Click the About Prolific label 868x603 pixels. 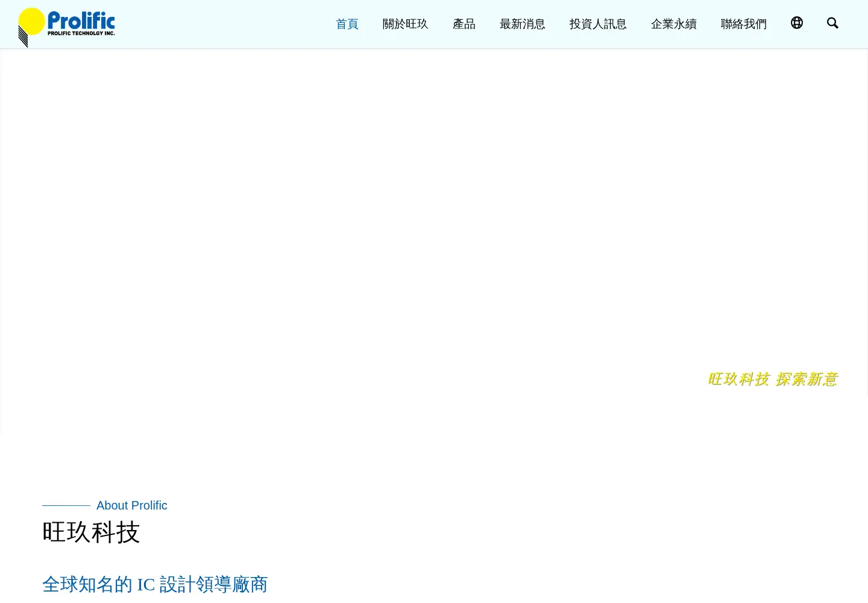(132, 505)
